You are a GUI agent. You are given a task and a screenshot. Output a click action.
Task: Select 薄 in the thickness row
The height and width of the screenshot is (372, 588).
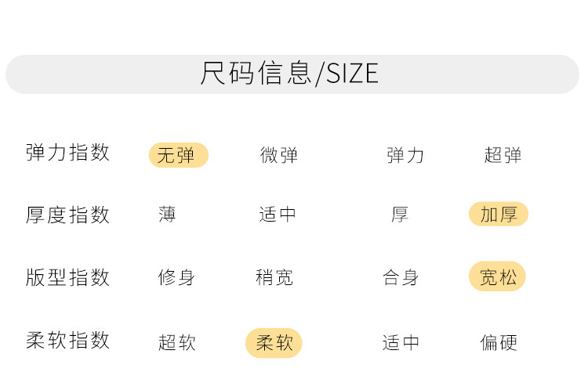167,215
